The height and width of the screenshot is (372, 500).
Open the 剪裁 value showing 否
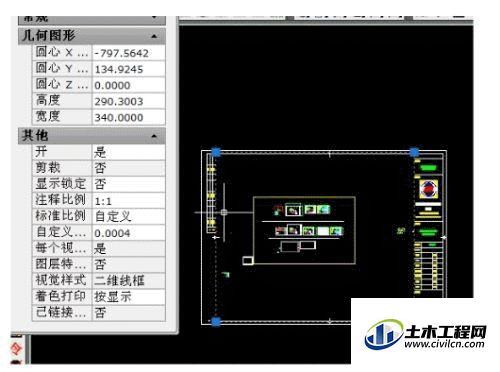[128, 168]
